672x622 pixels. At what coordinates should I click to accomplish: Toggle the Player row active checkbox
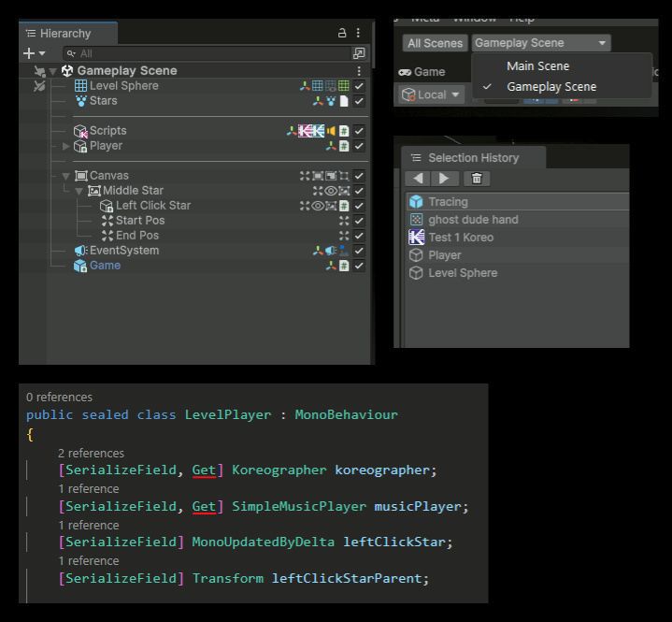click(x=359, y=146)
